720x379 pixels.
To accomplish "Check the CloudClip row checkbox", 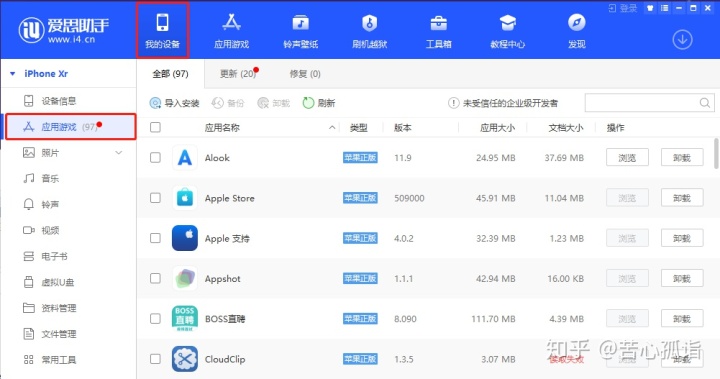I will (x=155, y=359).
